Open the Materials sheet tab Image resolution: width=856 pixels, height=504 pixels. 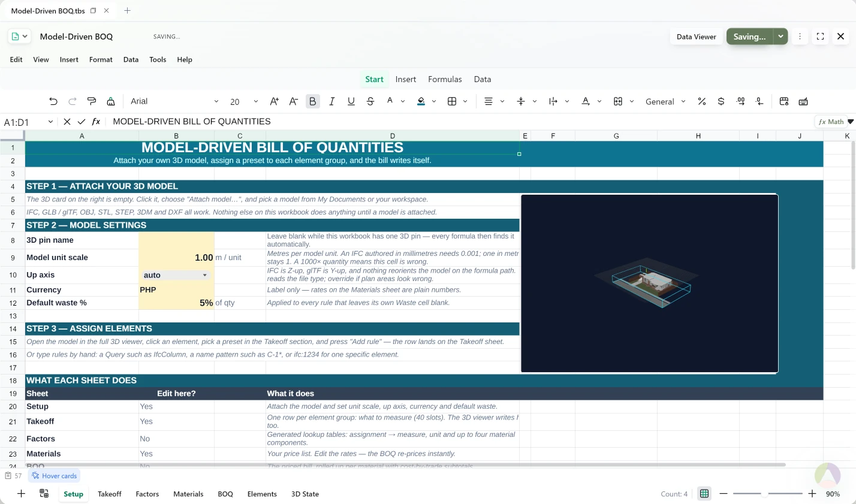click(188, 494)
